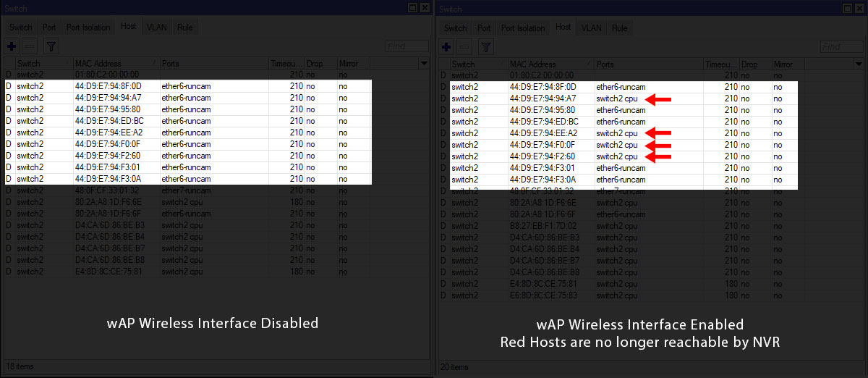Select the Host tab in left window

pos(129,27)
